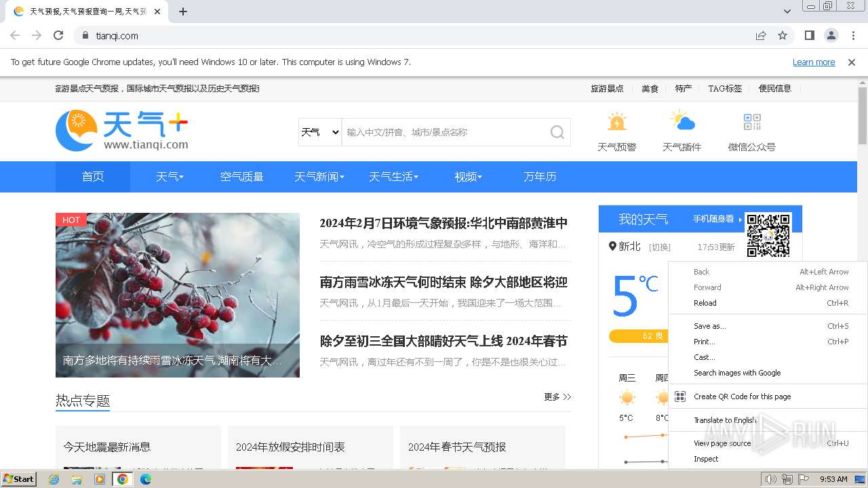The width and height of the screenshot is (868, 488).
Task: Click the volume speaker tray icon
Action: click(x=771, y=479)
